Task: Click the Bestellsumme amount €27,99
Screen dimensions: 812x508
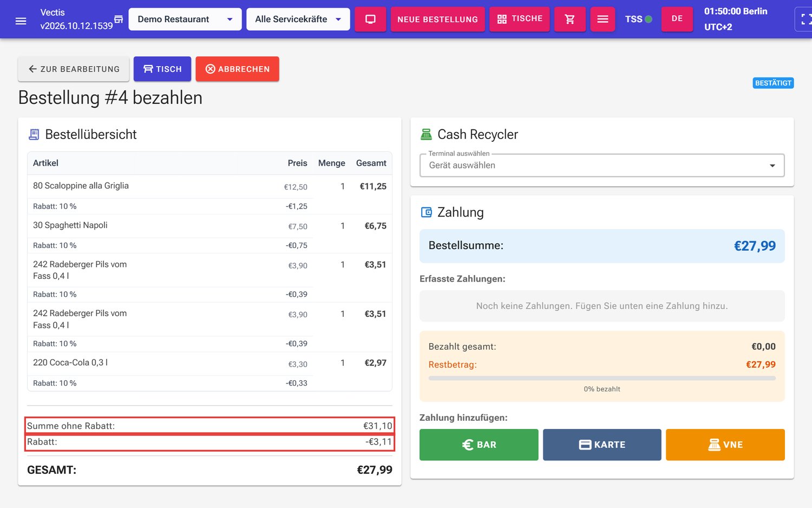Action: (755, 246)
